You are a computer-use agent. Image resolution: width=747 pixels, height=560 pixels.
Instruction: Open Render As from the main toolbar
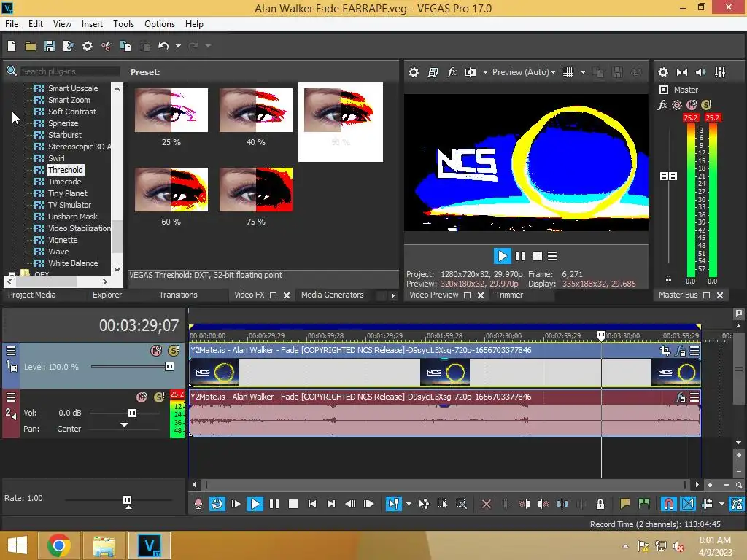69,46
